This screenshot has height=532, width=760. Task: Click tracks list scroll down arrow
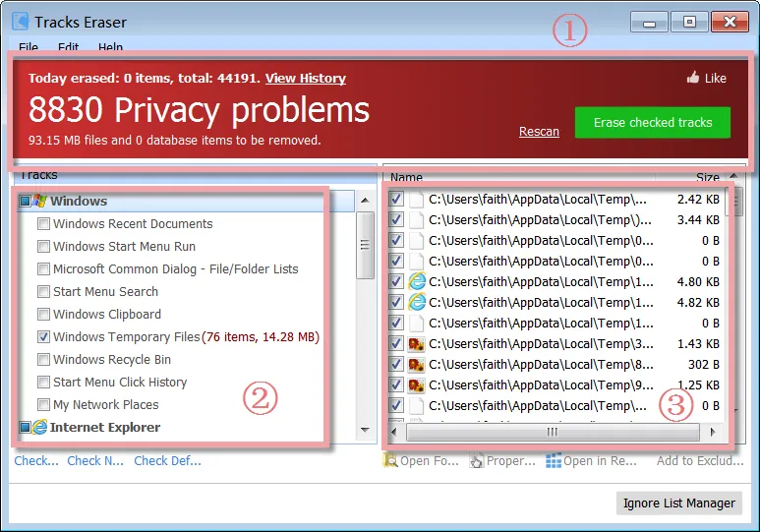[x=365, y=430]
